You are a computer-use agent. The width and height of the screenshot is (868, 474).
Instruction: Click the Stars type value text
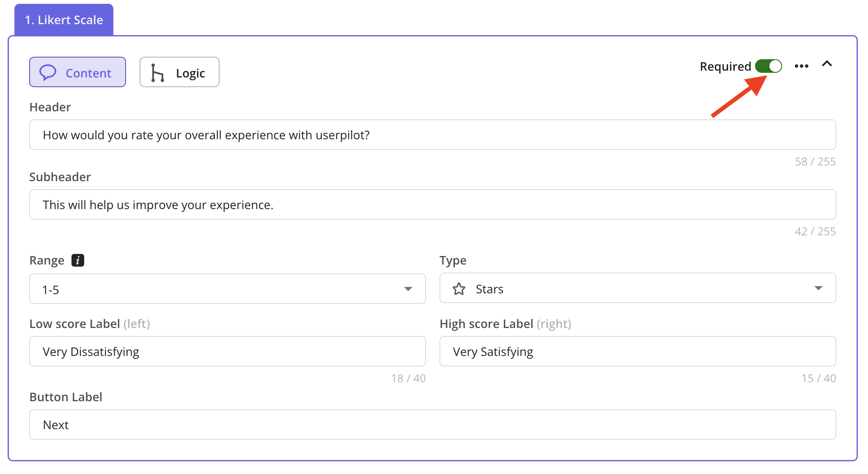coord(489,289)
